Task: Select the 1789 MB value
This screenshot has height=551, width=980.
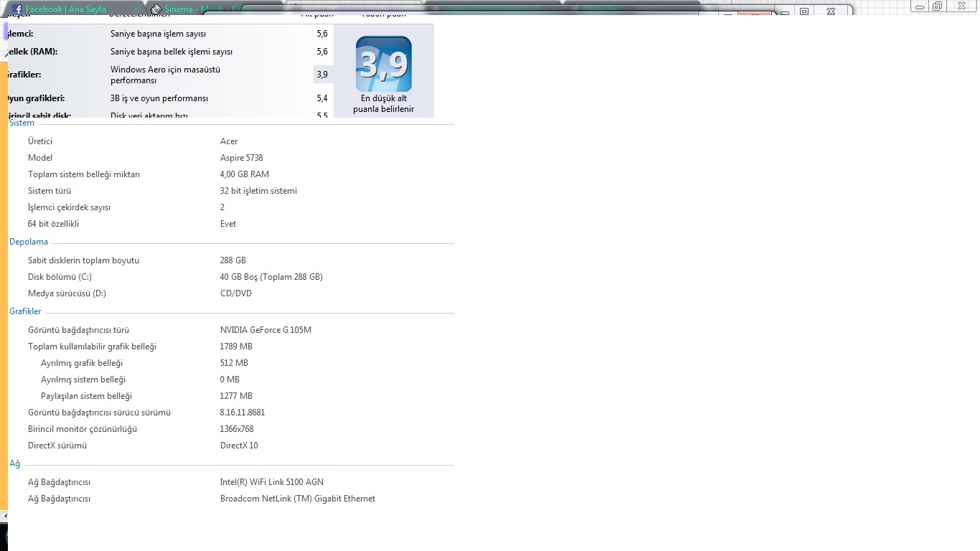Action: click(x=236, y=347)
